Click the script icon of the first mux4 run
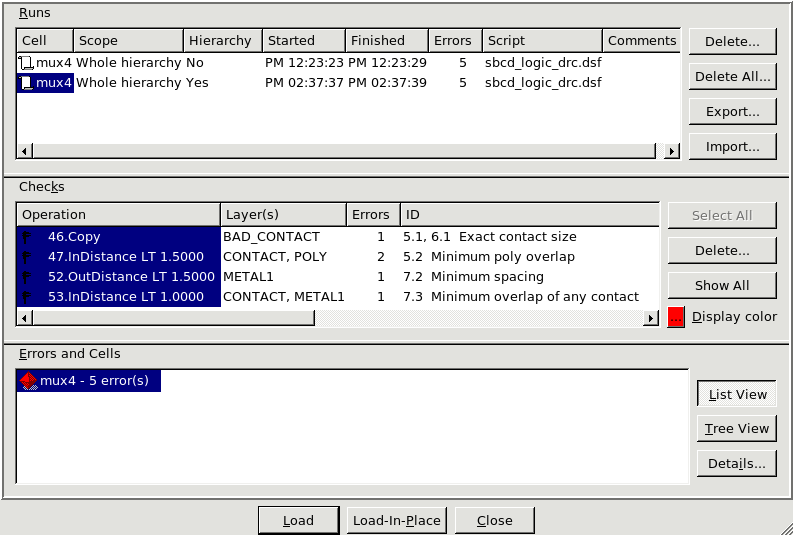Image resolution: width=793 pixels, height=535 pixels. [x=26, y=63]
